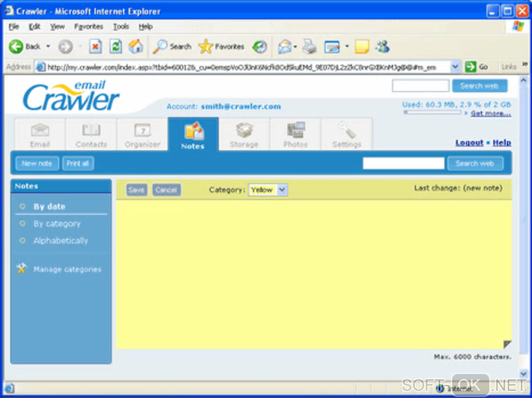
Task: Click the top web search input field
Action: point(420,86)
